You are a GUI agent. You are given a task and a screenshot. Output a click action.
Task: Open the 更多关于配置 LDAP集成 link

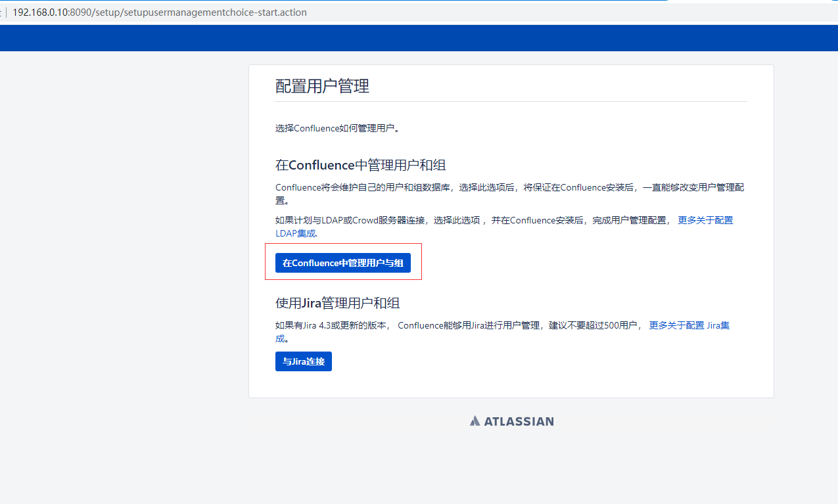pos(705,220)
